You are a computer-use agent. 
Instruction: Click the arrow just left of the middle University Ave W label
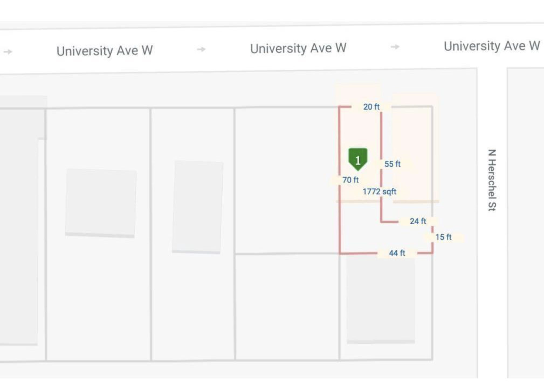tap(201, 49)
